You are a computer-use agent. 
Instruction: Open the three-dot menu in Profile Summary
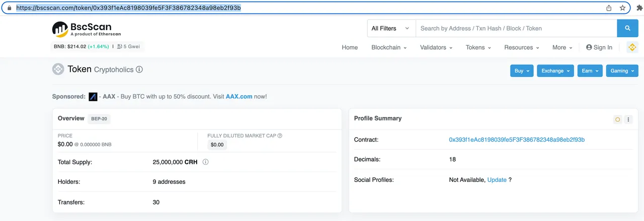point(628,120)
